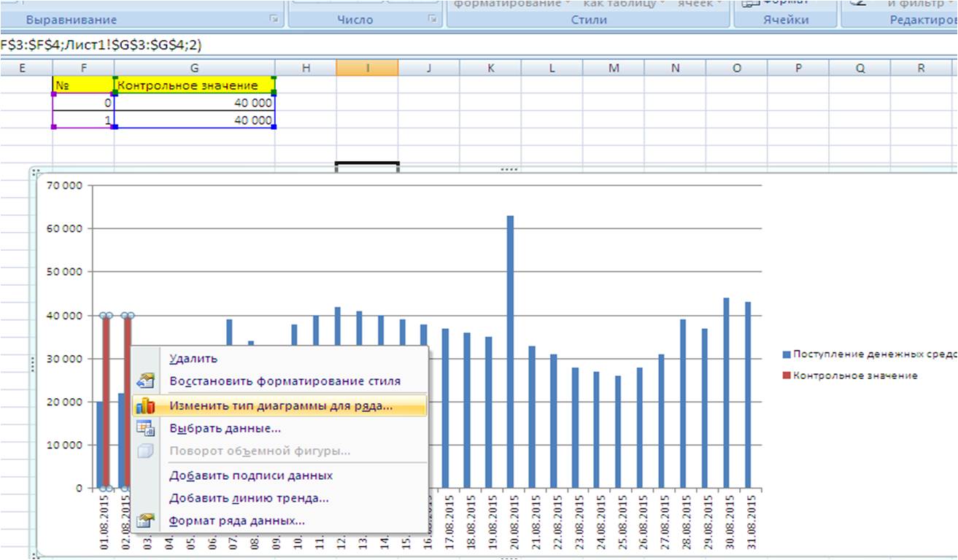Choose Добавить линию тренда from the menu
The width and height of the screenshot is (958, 560).
tap(249, 499)
